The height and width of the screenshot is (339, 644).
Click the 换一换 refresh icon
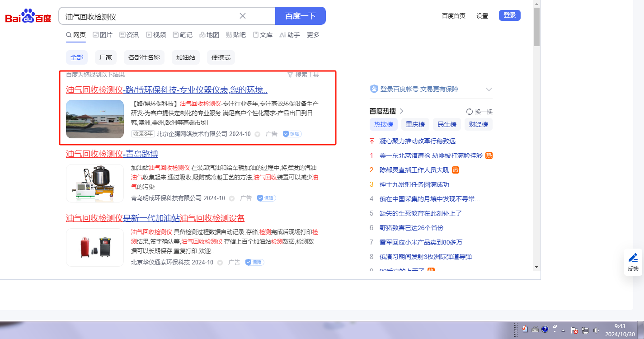tap(469, 112)
